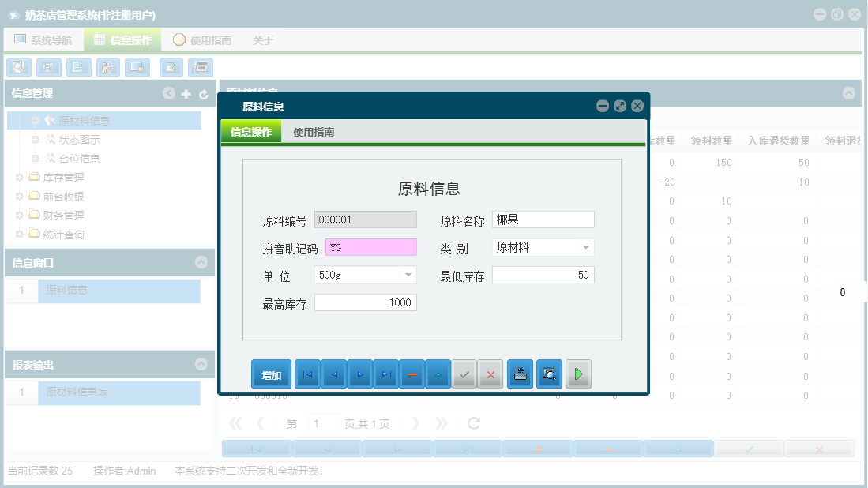868x488 pixels.
Task: Select 原料信息 in 信息窗口 list
Action: 119,291
